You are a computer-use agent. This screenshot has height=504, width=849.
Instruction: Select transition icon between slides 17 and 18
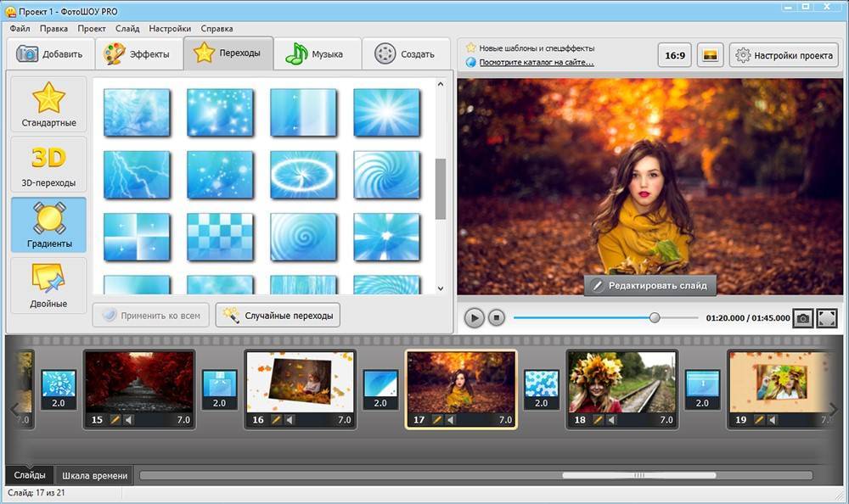pyautogui.click(x=542, y=389)
